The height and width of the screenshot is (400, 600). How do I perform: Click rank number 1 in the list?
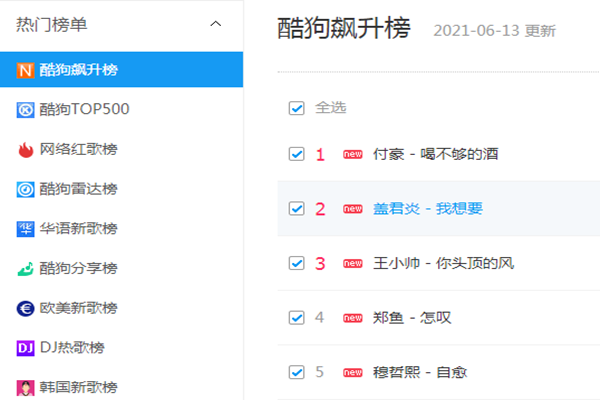pyautogui.click(x=320, y=155)
